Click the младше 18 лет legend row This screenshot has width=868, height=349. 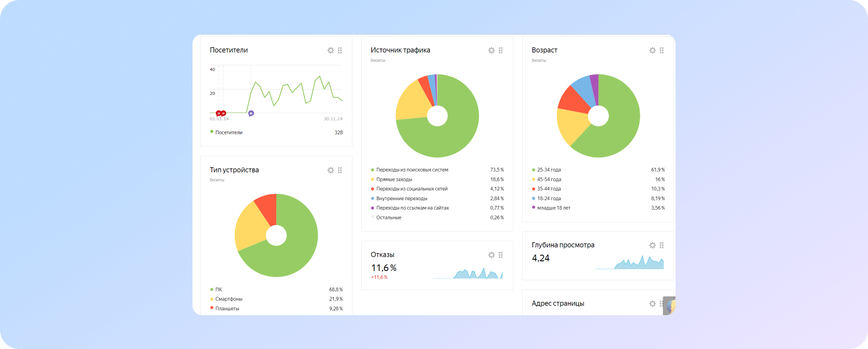pos(598,208)
